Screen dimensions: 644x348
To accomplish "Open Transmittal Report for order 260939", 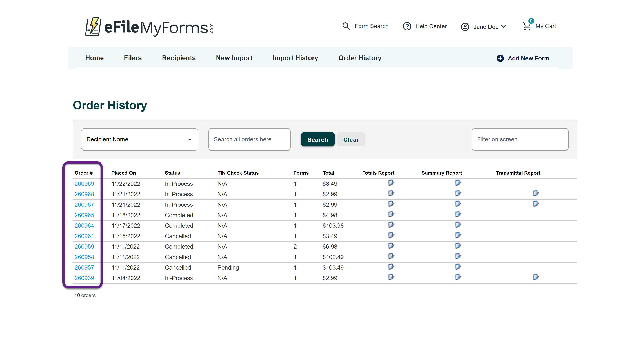I will coord(536,277).
